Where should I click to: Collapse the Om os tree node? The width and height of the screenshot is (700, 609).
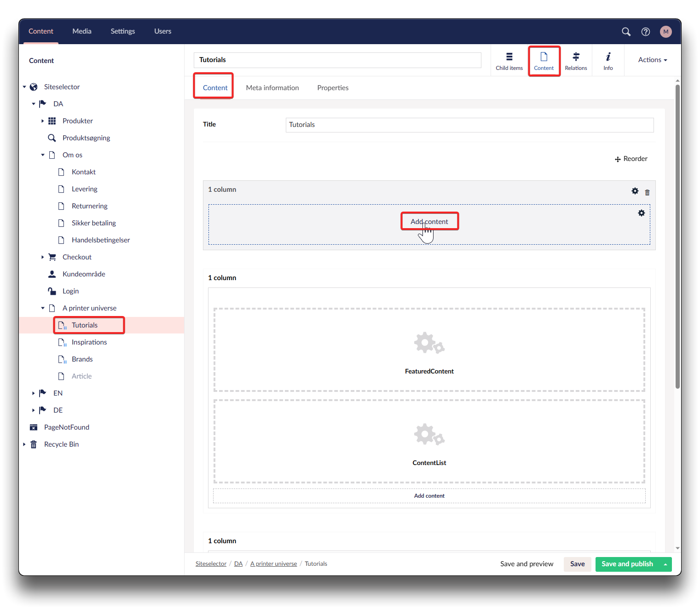pos(42,155)
